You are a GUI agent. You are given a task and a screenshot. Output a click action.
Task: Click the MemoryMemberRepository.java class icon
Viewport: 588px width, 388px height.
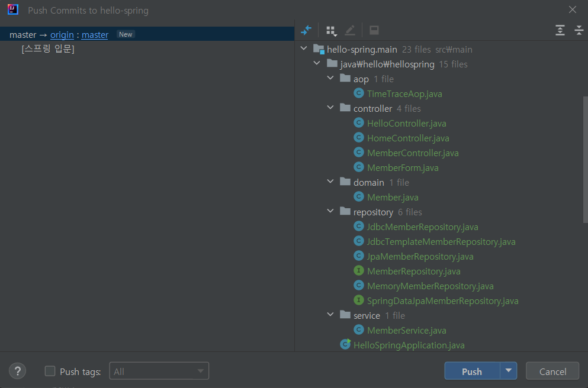(x=358, y=286)
